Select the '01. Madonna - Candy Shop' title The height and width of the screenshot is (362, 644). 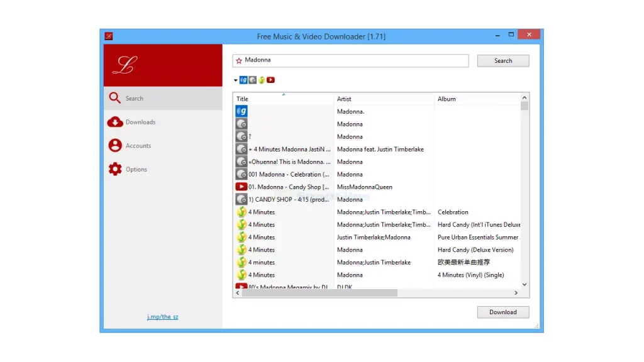[x=289, y=187]
